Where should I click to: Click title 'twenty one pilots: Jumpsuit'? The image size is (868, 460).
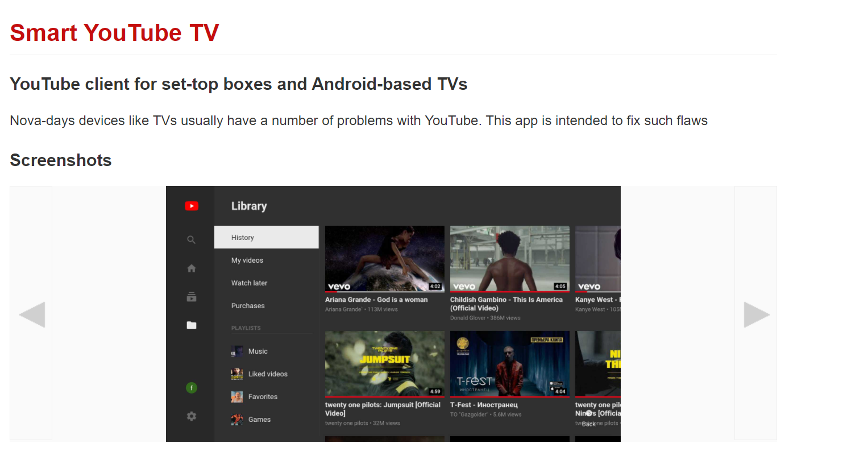pos(383,409)
